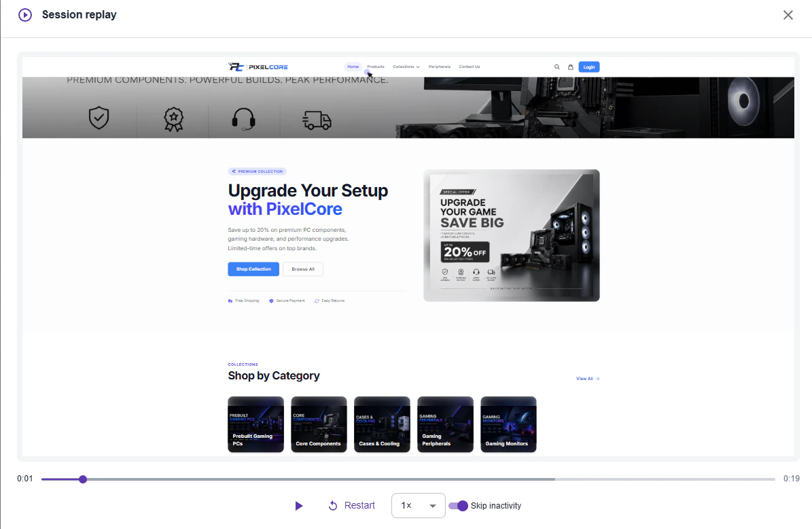Click the Restart text label
The width and height of the screenshot is (812, 529).
(359, 506)
